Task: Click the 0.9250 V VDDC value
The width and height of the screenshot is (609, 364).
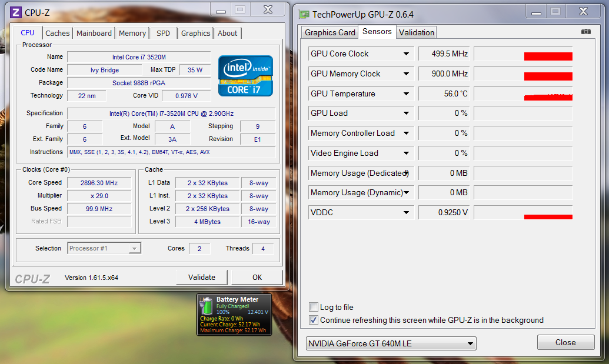Action: click(x=444, y=212)
